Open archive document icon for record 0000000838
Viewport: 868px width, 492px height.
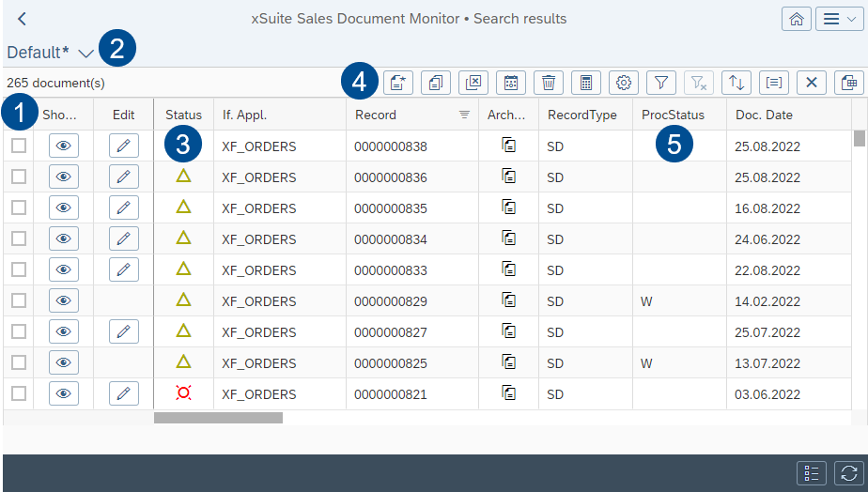coord(508,146)
